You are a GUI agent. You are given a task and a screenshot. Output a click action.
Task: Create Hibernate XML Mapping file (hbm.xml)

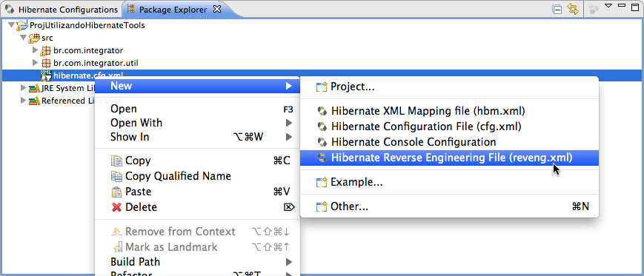[x=449, y=111]
